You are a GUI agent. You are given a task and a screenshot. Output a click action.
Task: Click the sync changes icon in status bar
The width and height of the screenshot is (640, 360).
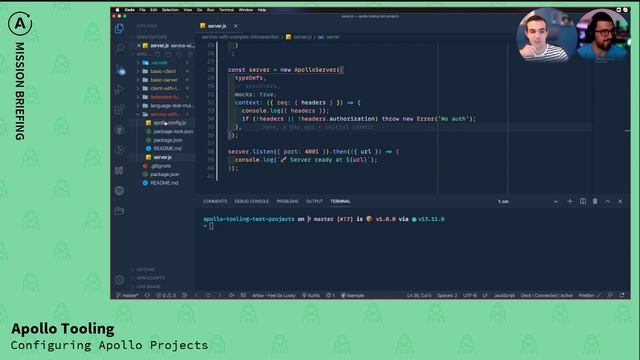click(147, 295)
